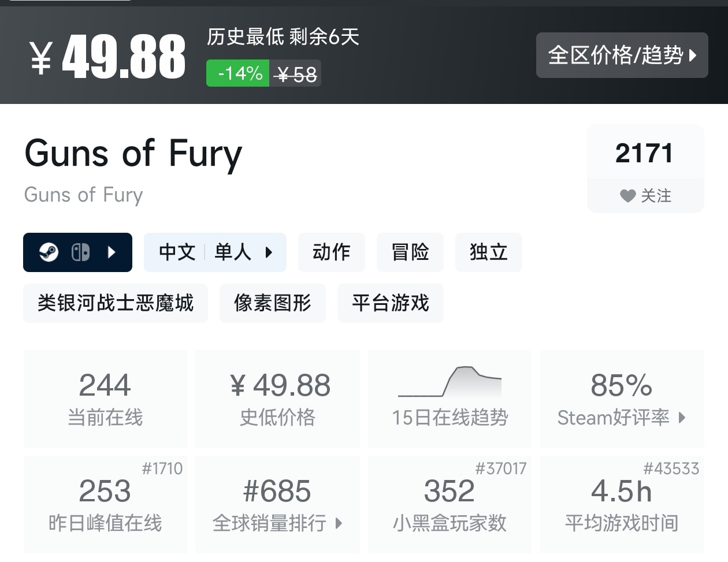Image resolution: width=728 pixels, height=562 pixels.
Task: Select the 独立 genre tag
Action: pos(489,252)
